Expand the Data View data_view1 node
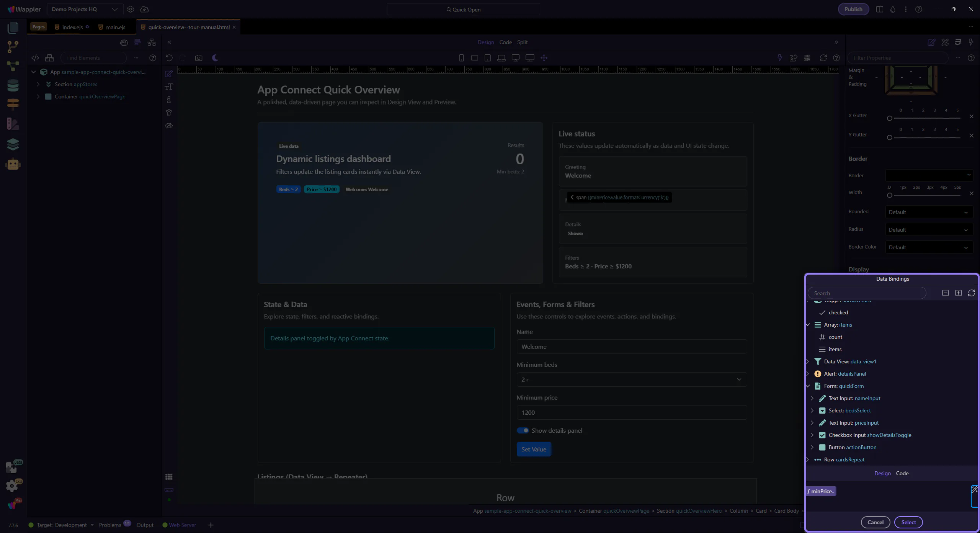Screen dimensions: 980x533 (808, 361)
